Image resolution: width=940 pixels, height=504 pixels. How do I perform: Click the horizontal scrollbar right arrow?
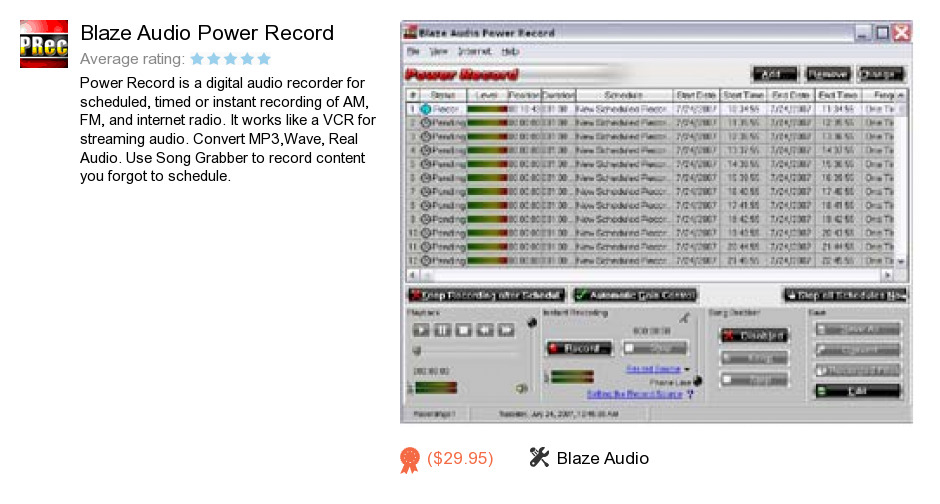pyautogui.click(x=887, y=275)
